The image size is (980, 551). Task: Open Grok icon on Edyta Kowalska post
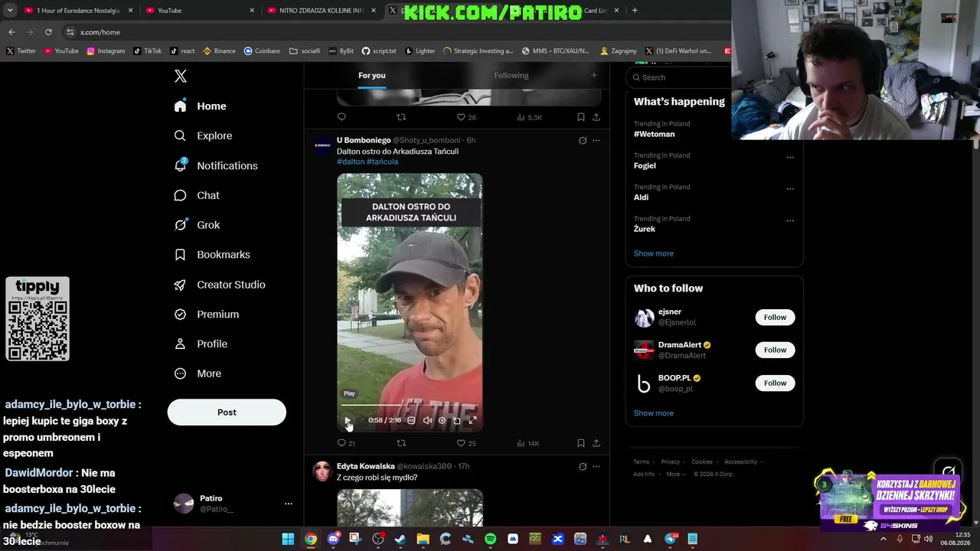click(583, 466)
